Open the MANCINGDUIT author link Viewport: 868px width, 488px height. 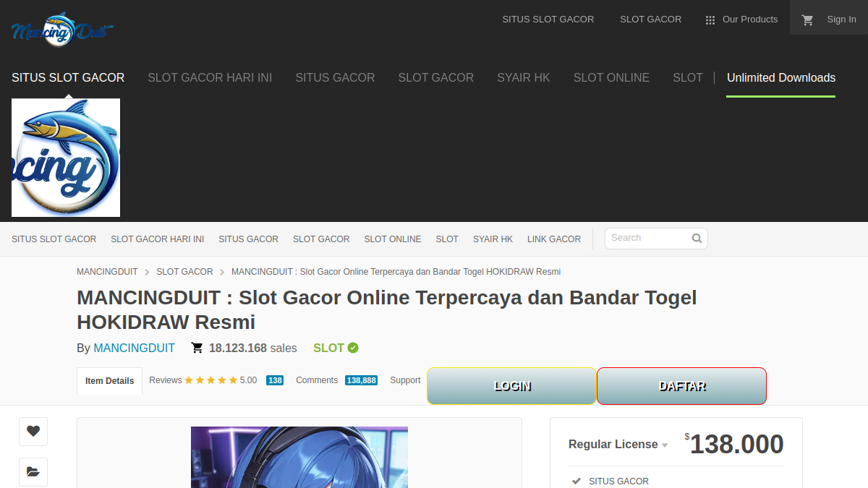pos(135,348)
